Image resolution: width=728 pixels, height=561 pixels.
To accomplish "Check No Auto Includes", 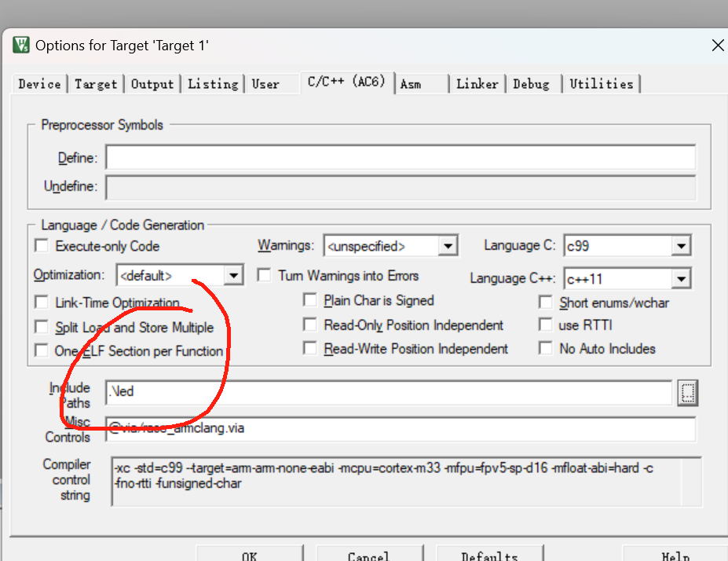I will coord(546,348).
